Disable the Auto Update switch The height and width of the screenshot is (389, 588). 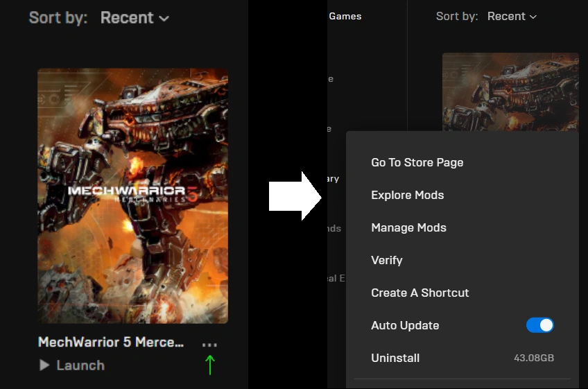(x=540, y=325)
